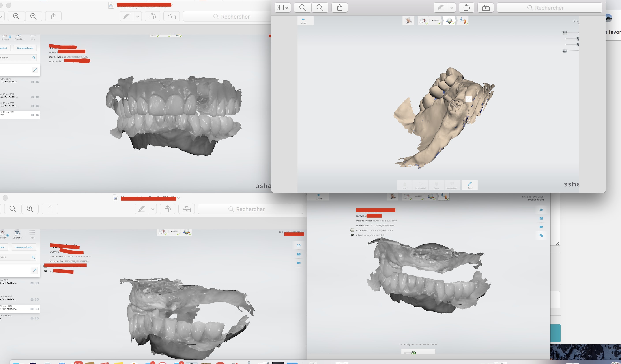Click chat messages icon in bottom-right window
This screenshot has height=364, width=621.
[541, 236]
